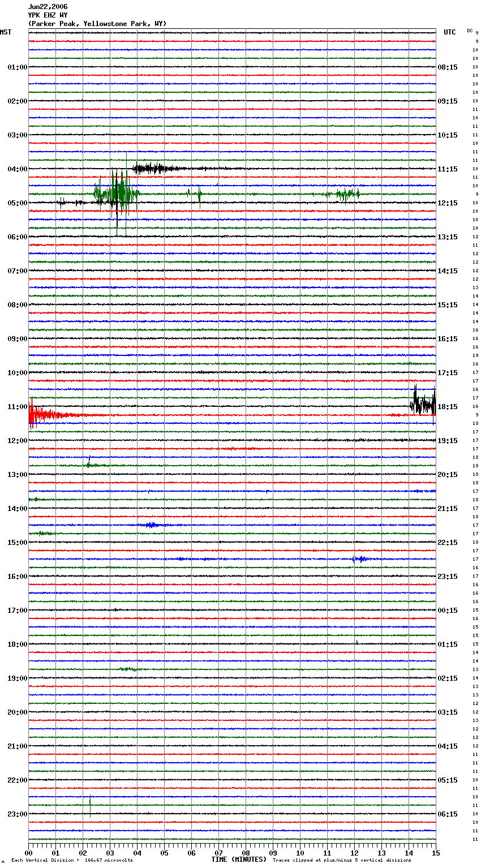Select the 01:00 MST time label
Image resolution: width=481 pixels, height=868 pixels.
tap(18, 67)
